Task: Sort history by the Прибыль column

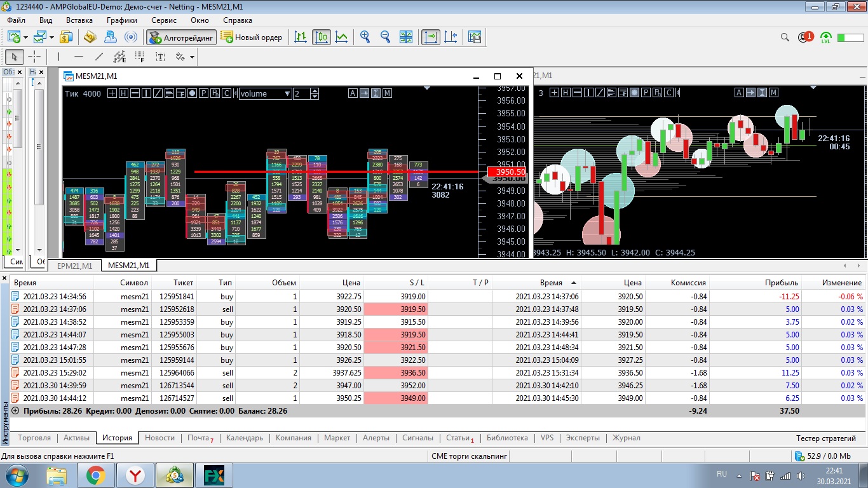Action: coord(756,283)
